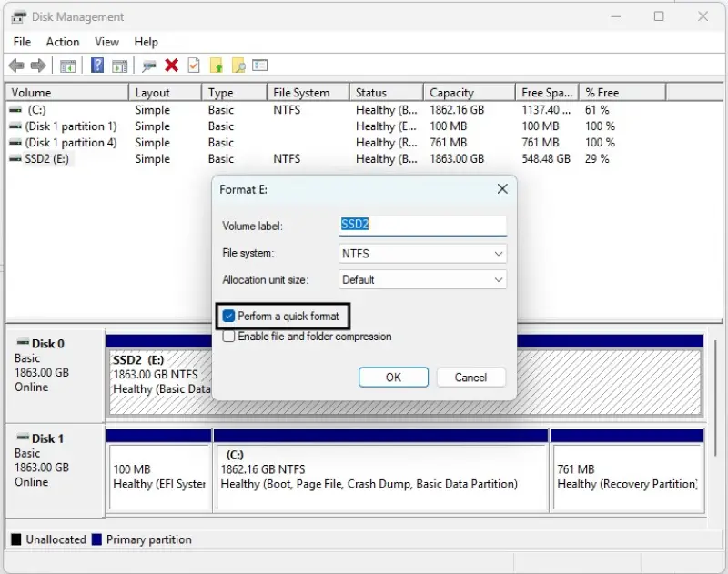This screenshot has height=574, width=728.
Task: Toggle the Show/Hide Action Pane toolbar icon
Action: pyautogui.click(x=119, y=65)
